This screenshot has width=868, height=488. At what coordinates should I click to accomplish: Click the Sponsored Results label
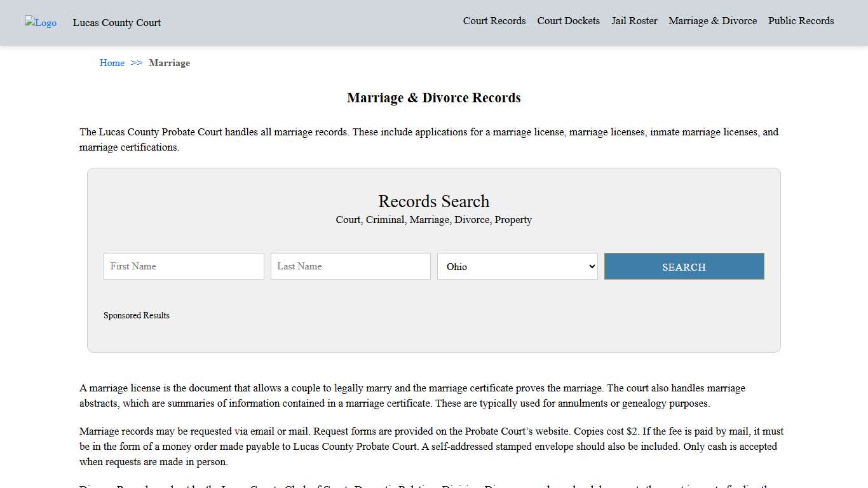(137, 315)
